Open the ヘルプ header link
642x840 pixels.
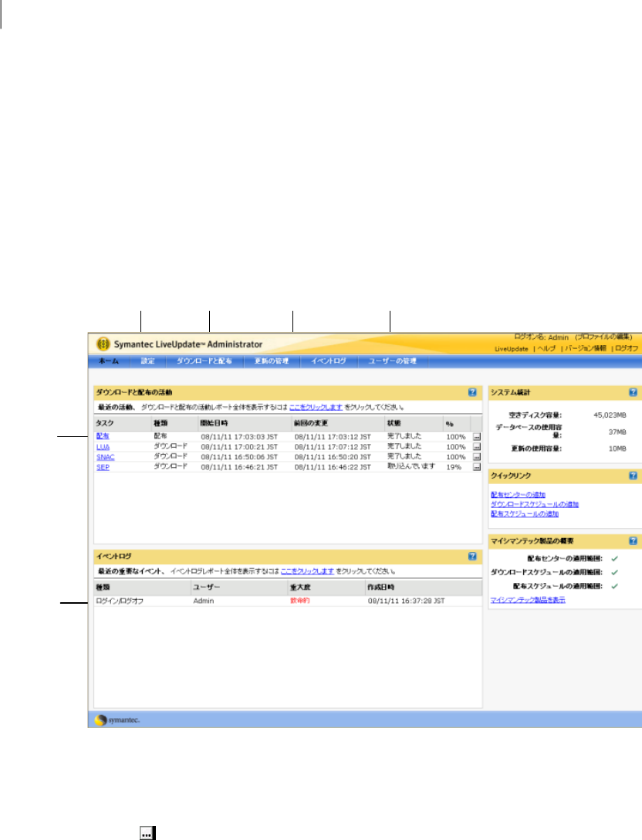click(546, 348)
